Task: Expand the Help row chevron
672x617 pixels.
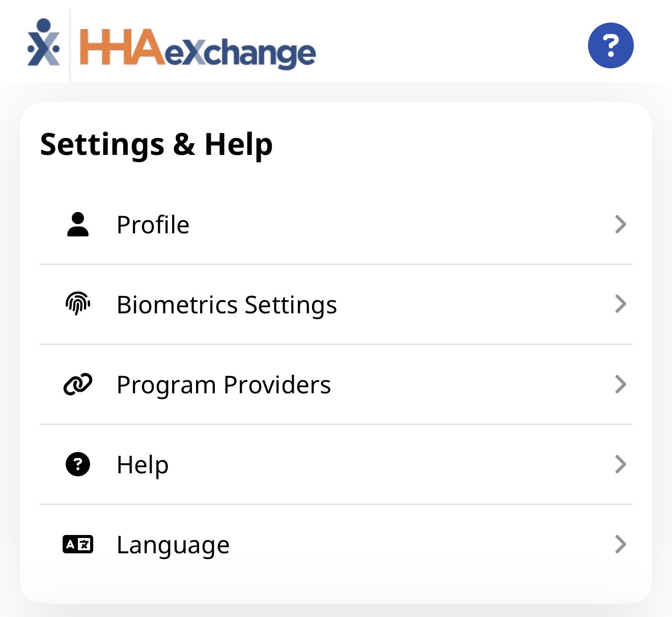Action: tap(620, 464)
